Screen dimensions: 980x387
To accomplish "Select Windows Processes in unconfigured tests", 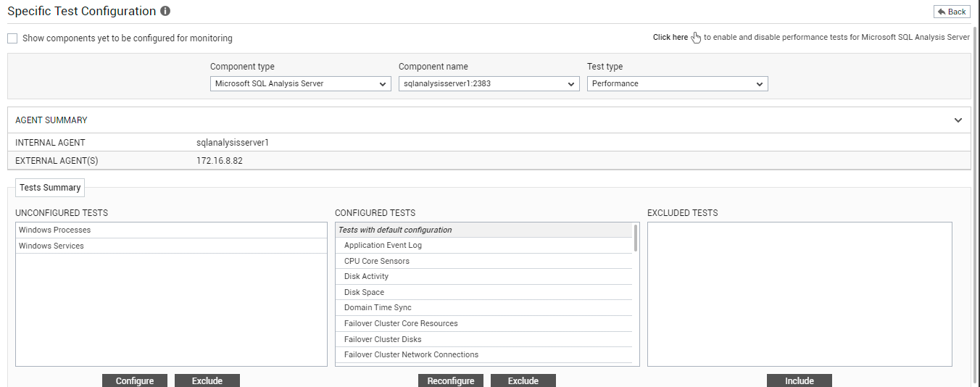I will pyautogui.click(x=172, y=230).
